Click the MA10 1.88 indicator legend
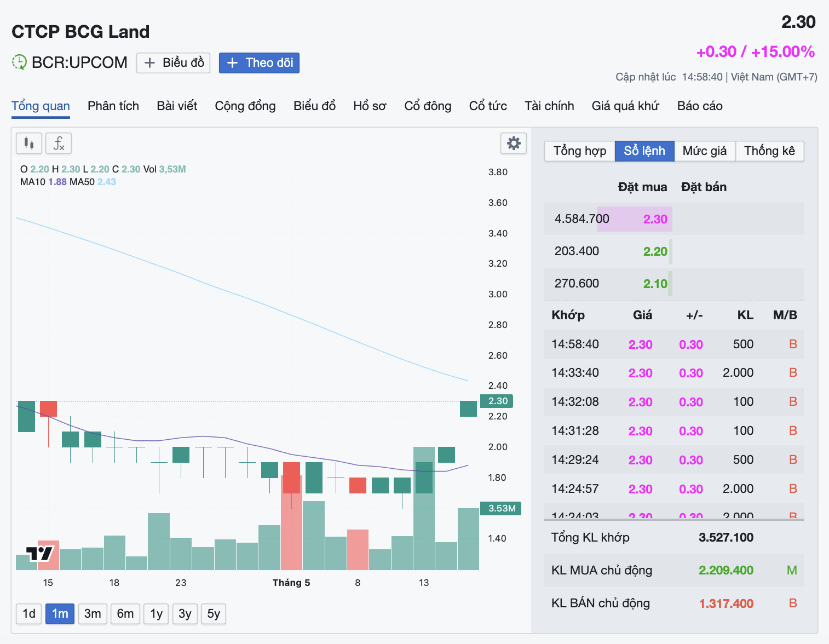 (43, 182)
